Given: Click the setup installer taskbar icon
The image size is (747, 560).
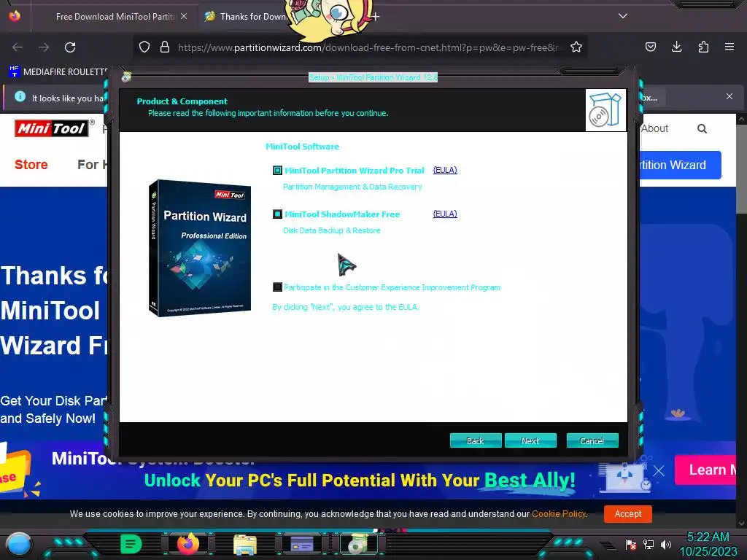Looking at the screenshot, I should 359,544.
